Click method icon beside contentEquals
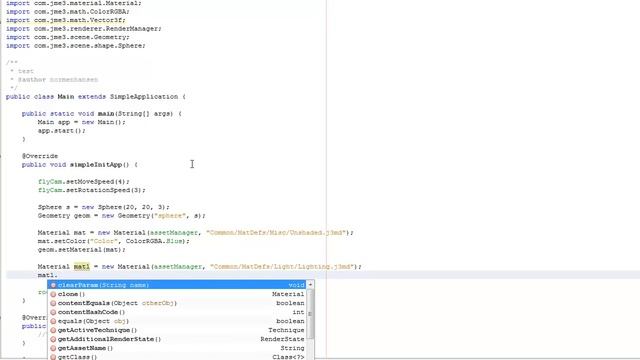The height and width of the screenshot is (360, 640). pos(53,303)
